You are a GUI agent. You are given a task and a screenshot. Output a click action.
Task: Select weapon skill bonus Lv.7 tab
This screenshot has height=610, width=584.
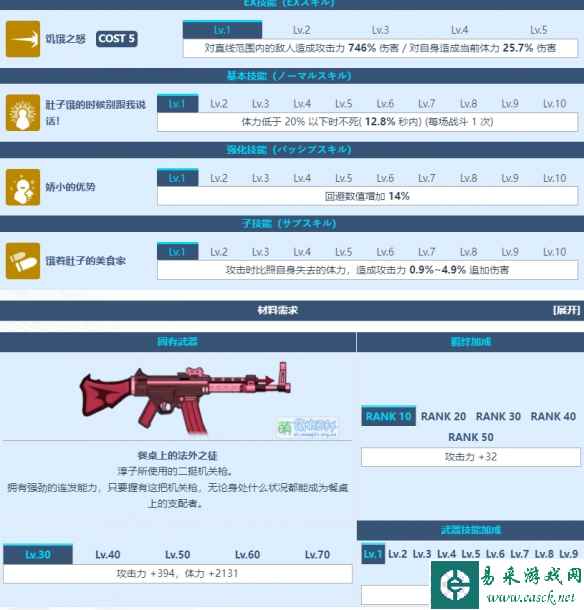click(x=519, y=554)
